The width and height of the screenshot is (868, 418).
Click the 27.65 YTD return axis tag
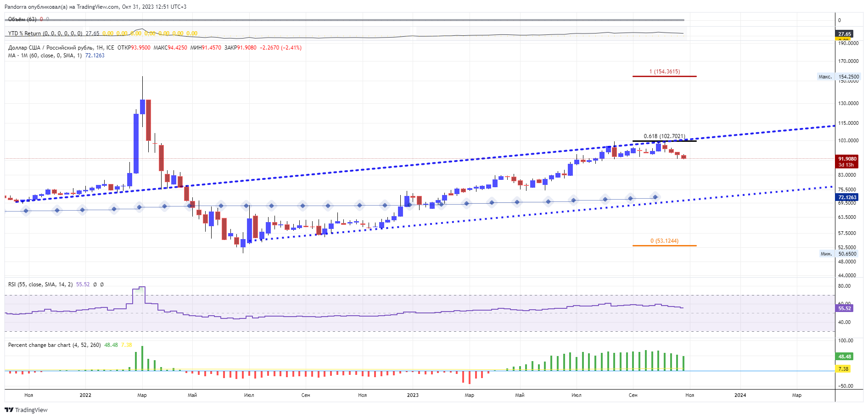845,33
